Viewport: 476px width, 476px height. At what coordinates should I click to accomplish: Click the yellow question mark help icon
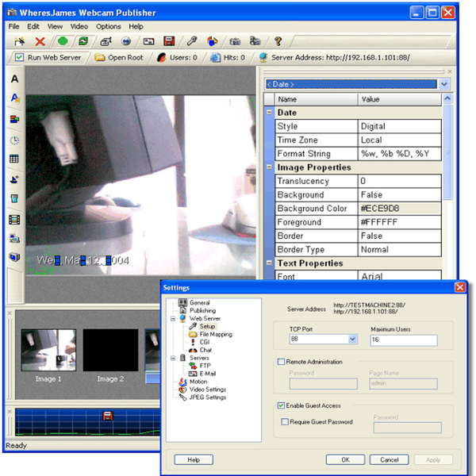[x=278, y=41]
